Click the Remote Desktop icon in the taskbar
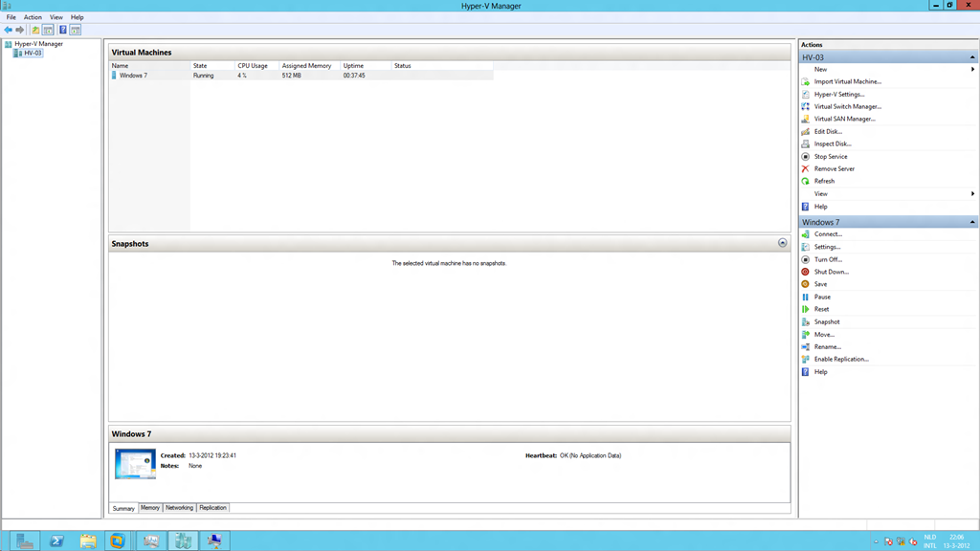 [x=214, y=541]
